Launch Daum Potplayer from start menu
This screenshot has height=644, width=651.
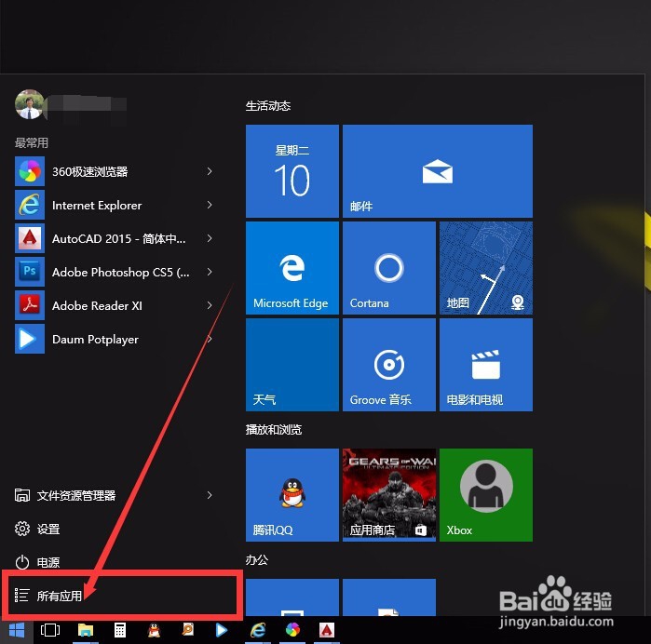[113, 339]
